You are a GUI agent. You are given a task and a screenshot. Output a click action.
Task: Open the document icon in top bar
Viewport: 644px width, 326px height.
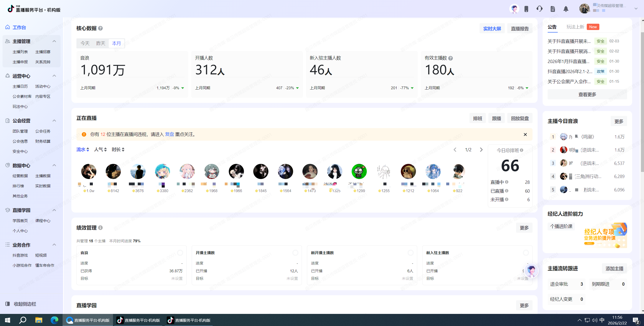pyautogui.click(x=553, y=9)
